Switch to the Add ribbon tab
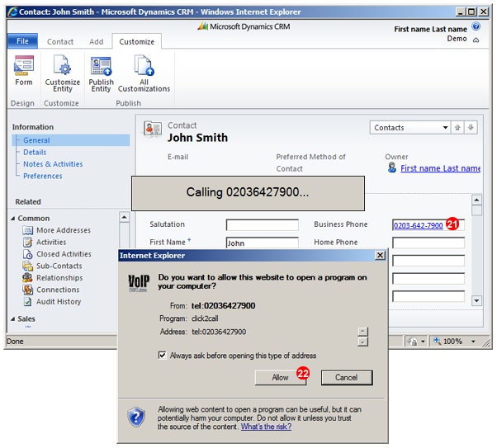This screenshot has height=448, width=497. 97,41
